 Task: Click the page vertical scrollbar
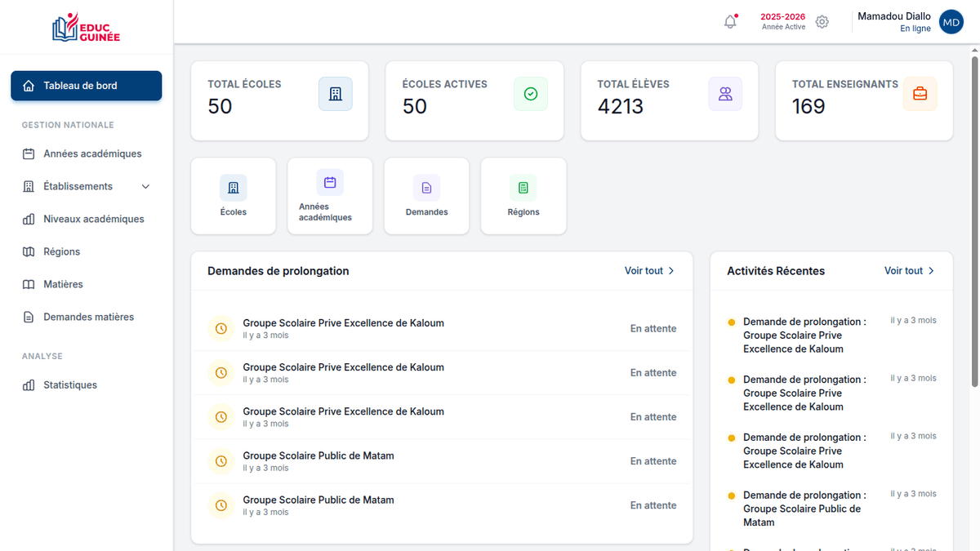(974, 220)
